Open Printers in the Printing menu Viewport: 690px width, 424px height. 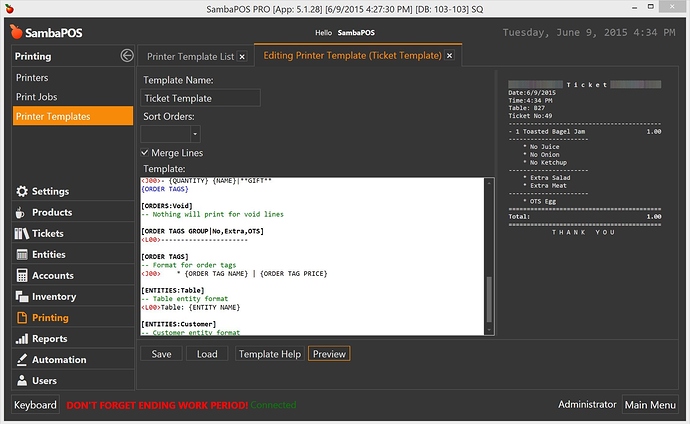click(32, 78)
